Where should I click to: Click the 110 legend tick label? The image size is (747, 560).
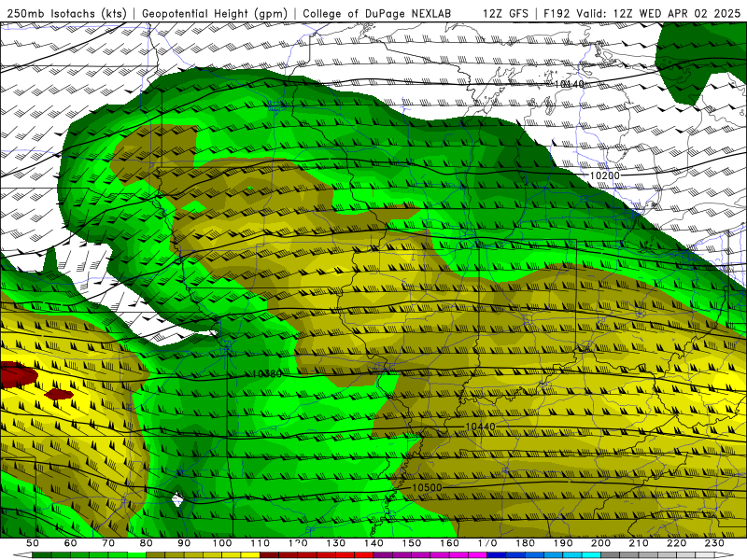click(x=261, y=543)
